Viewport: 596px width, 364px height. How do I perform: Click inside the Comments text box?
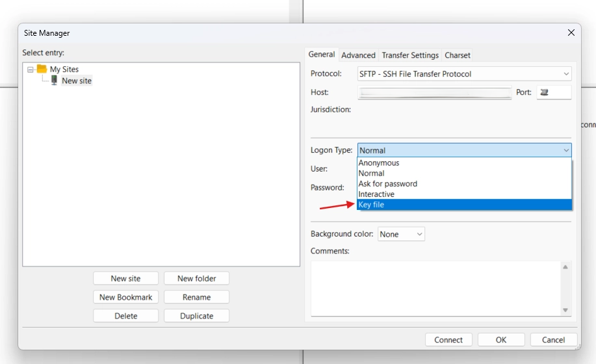click(x=435, y=289)
